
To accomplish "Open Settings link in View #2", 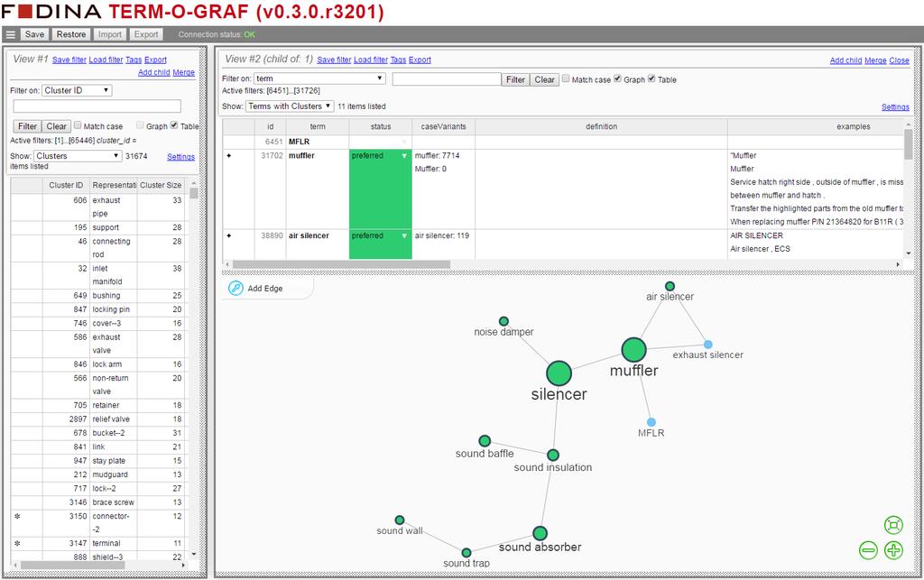I will click(x=895, y=107).
